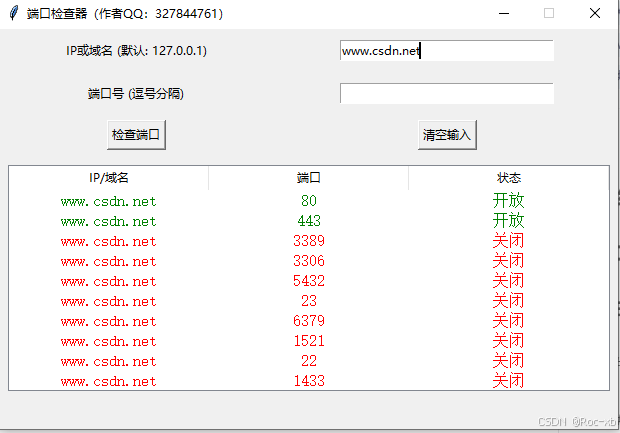Click the label IP或域名 (默认: 127.0.0.1)
The image size is (620, 433).
pos(136,51)
